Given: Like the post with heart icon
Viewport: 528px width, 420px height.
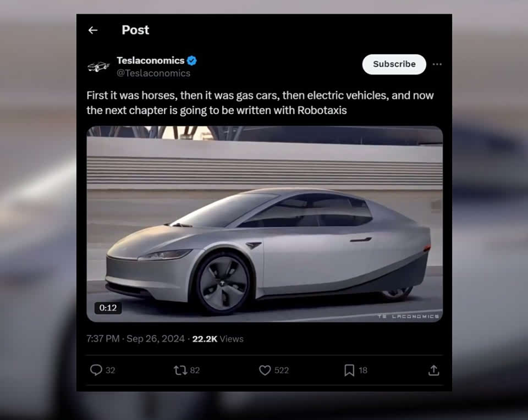Looking at the screenshot, I should pos(265,371).
